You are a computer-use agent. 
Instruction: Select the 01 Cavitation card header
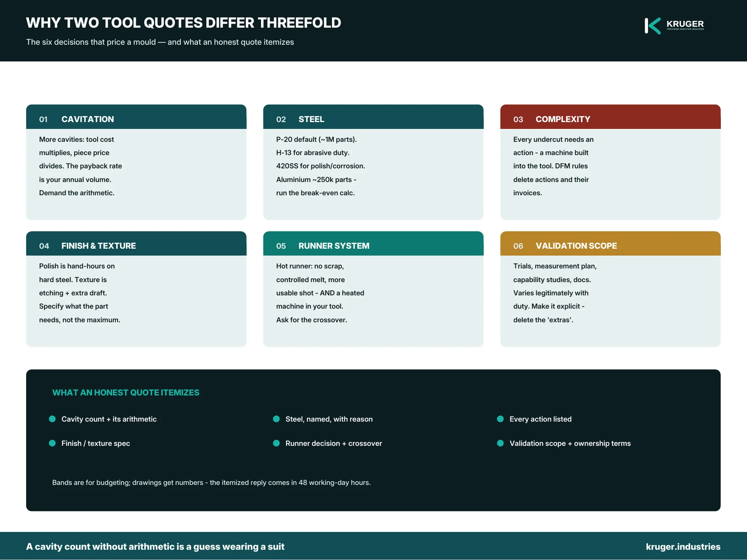coord(136,117)
